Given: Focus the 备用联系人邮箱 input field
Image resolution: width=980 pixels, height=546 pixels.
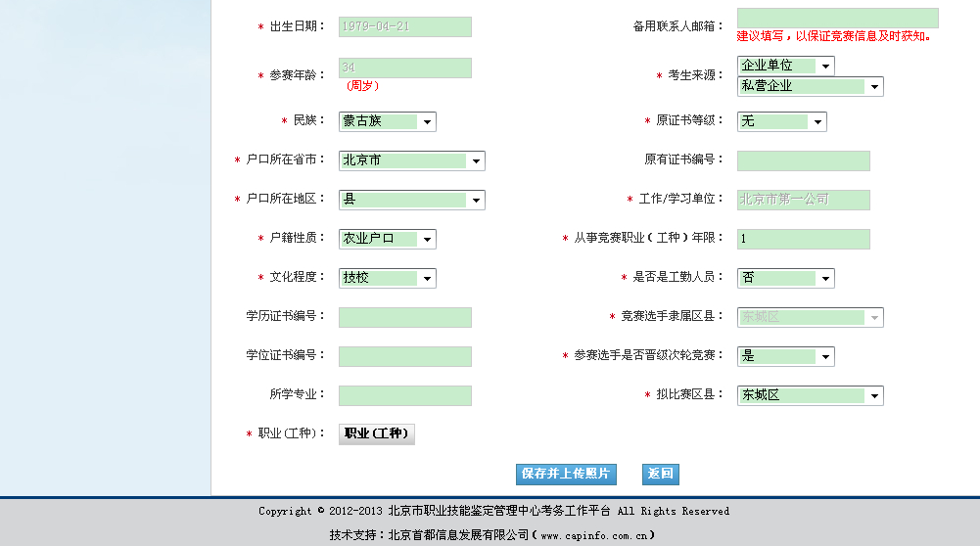Looking at the screenshot, I should [837, 18].
